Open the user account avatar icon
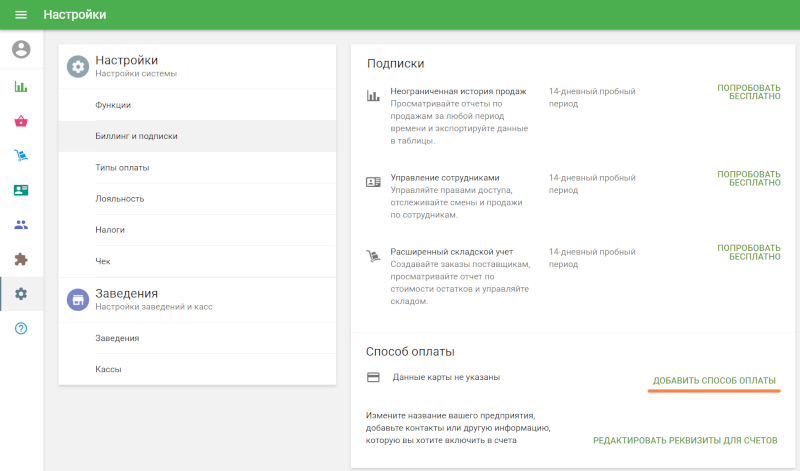 (21, 49)
